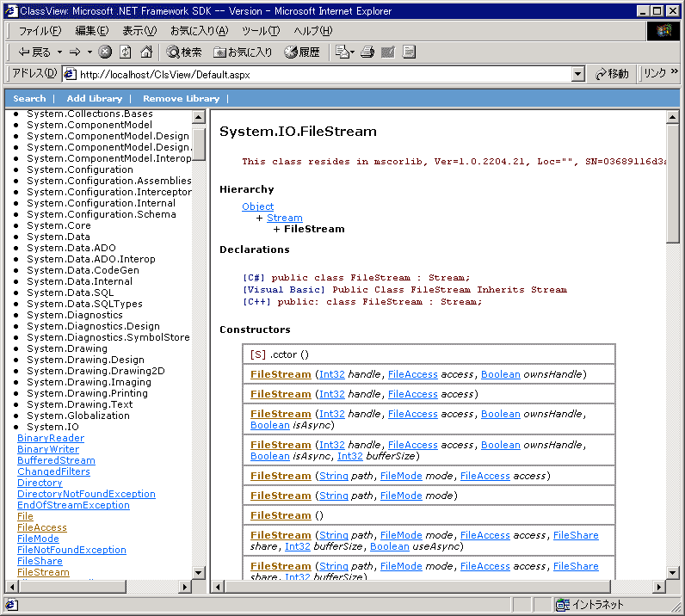
Task: Click the left pane scroll-up arrow
Action: tap(199, 117)
